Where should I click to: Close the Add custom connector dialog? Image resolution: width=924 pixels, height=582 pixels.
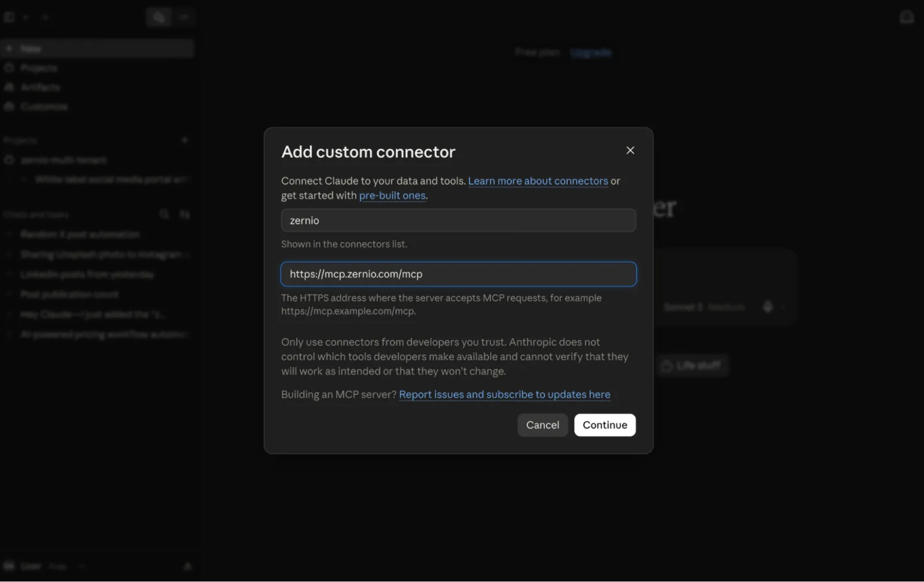(x=630, y=150)
